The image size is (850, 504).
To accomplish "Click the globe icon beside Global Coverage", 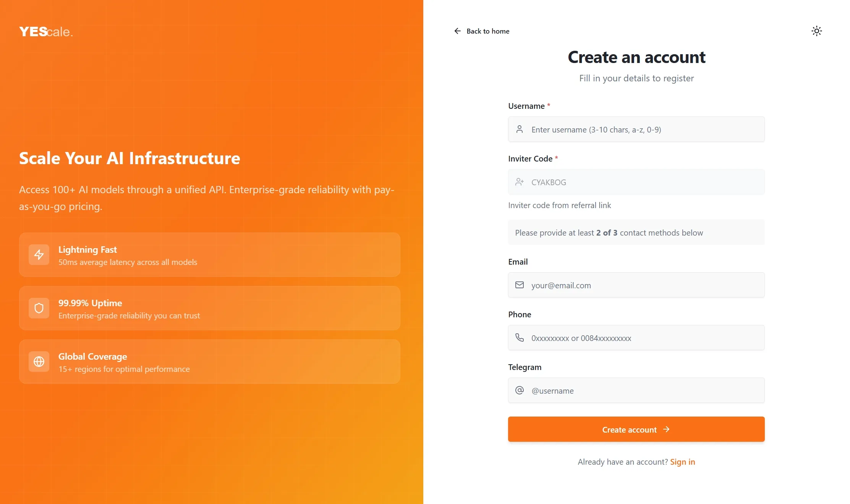I will coord(39,362).
